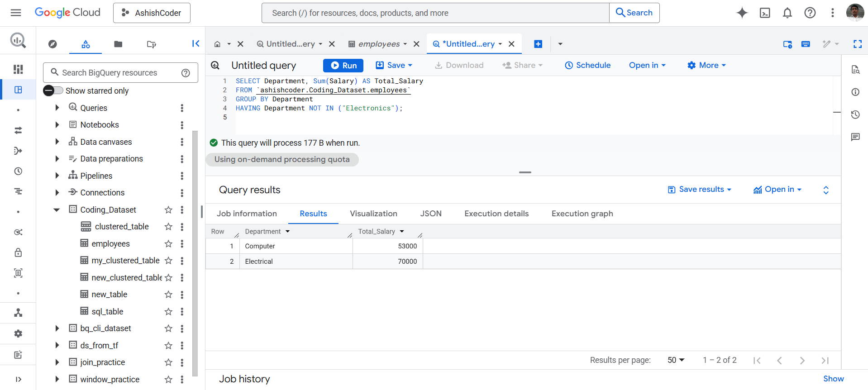Click the BigQuery product logo icon
This screenshot has height=390, width=868.
click(x=18, y=41)
